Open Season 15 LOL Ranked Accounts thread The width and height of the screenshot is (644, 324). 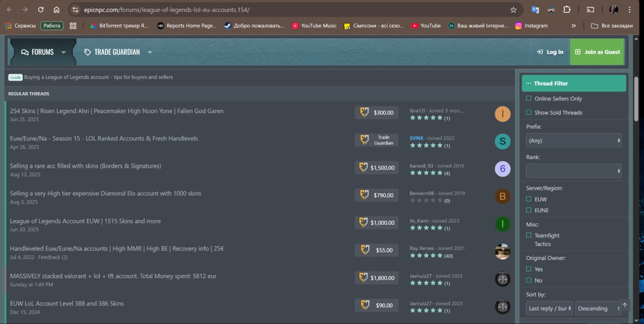(x=104, y=138)
